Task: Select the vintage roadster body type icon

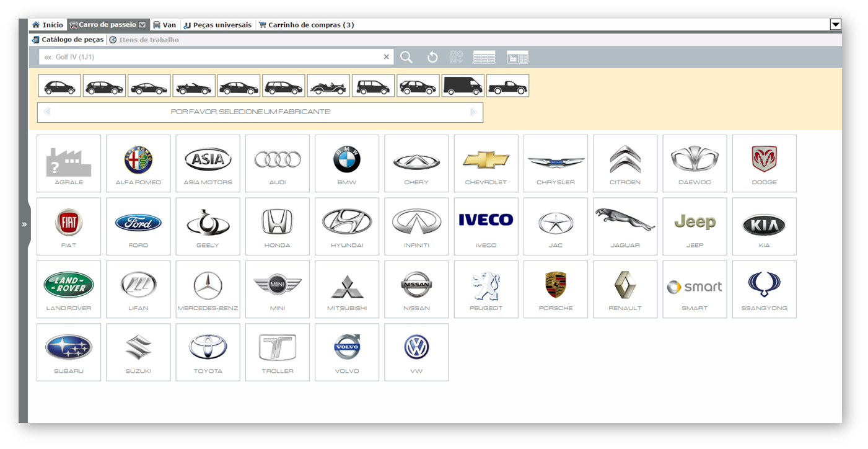Action: [x=328, y=86]
